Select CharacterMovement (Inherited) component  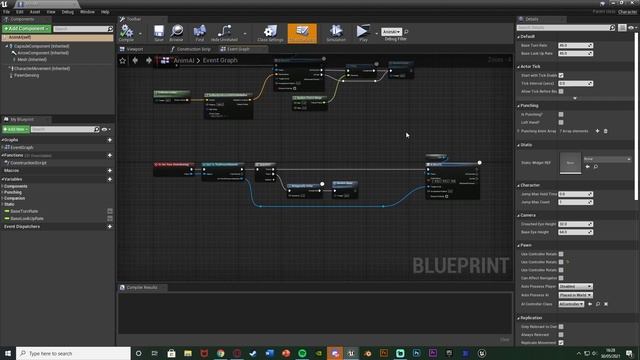click(42, 69)
